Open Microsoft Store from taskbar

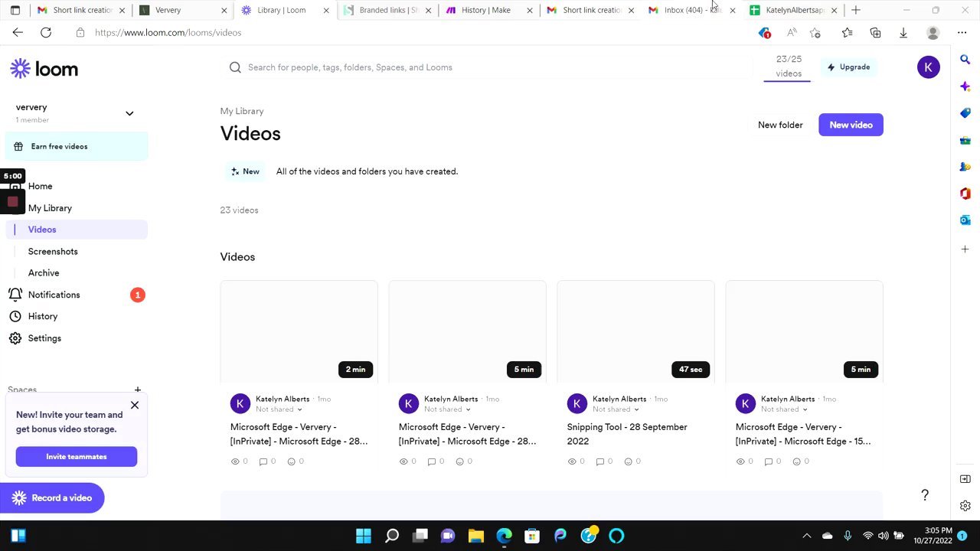click(532, 536)
